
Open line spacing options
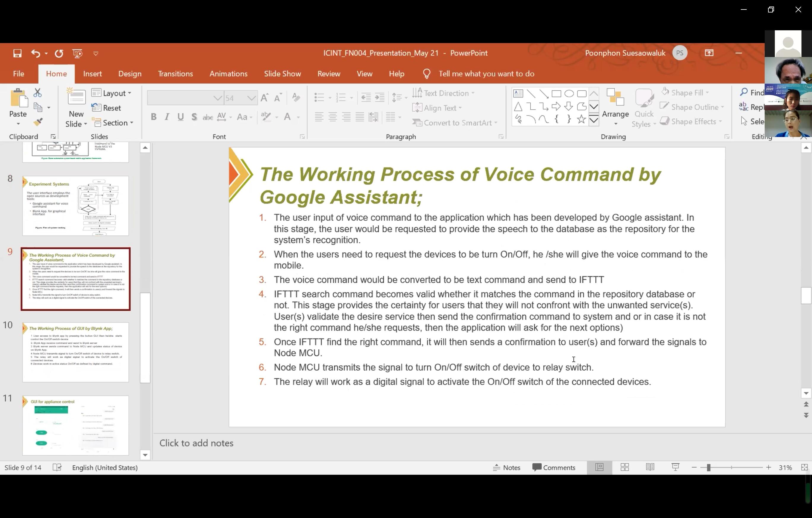(x=399, y=97)
